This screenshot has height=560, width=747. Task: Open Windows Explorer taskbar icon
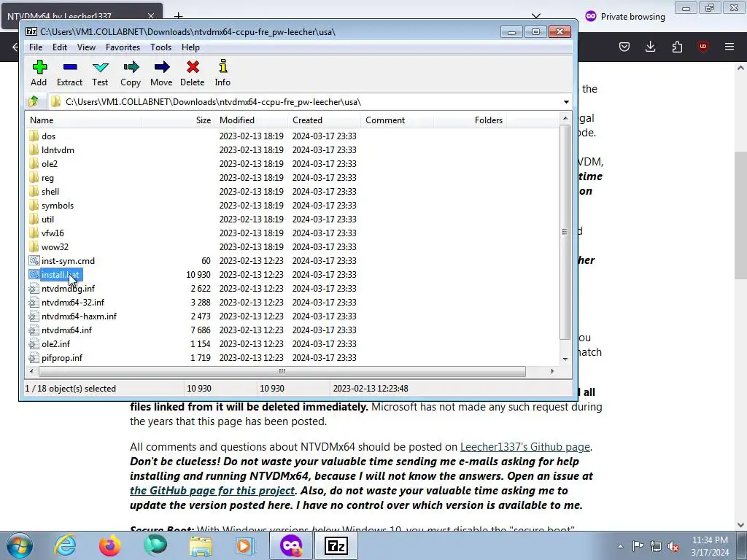coord(201,546)
